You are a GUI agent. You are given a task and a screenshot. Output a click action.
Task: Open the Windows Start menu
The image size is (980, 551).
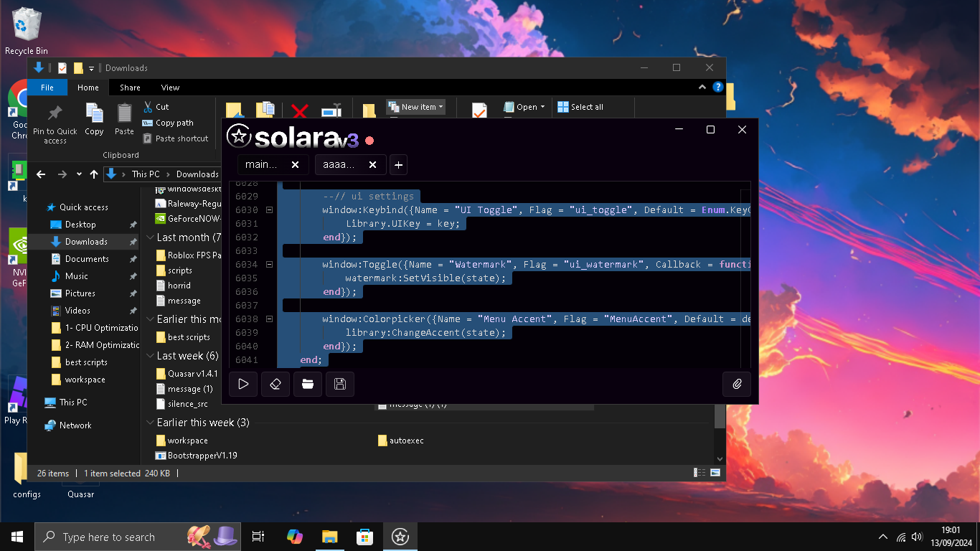pyautogui.click(x=17, y=537)
